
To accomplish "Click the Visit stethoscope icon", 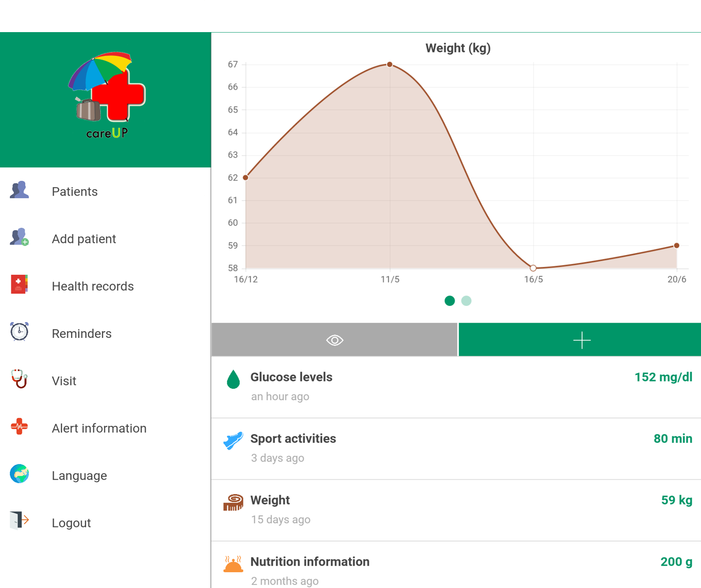I will click(x=19, y=379).
